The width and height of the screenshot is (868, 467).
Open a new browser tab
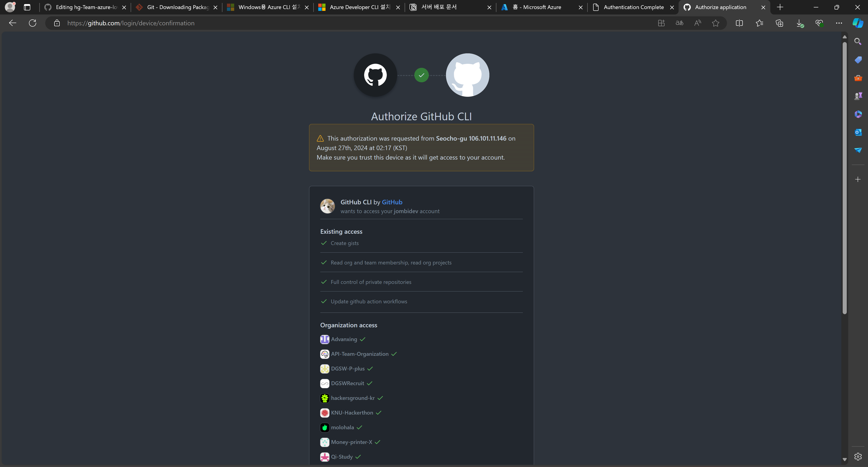click(780, 7)
